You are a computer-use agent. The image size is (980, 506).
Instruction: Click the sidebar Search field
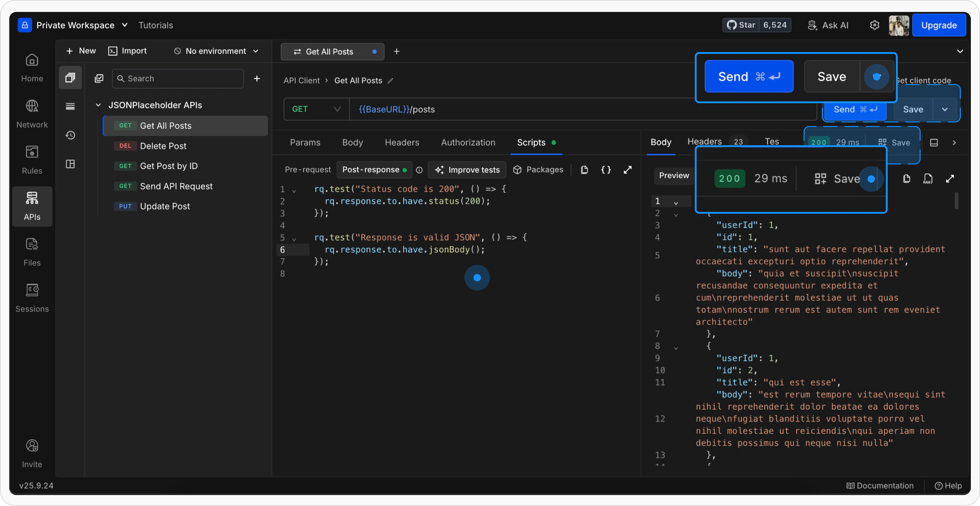point(178,79)
